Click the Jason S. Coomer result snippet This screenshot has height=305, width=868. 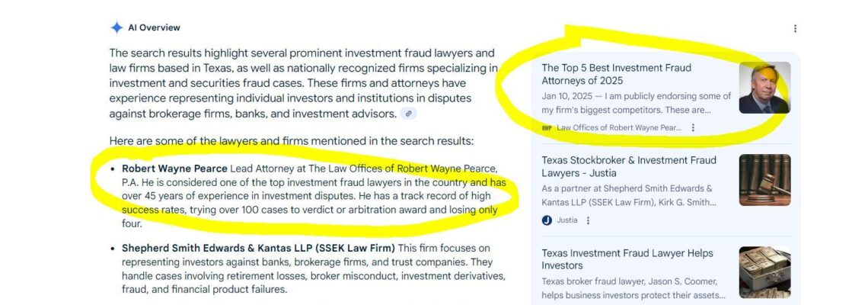pos(633,287)
